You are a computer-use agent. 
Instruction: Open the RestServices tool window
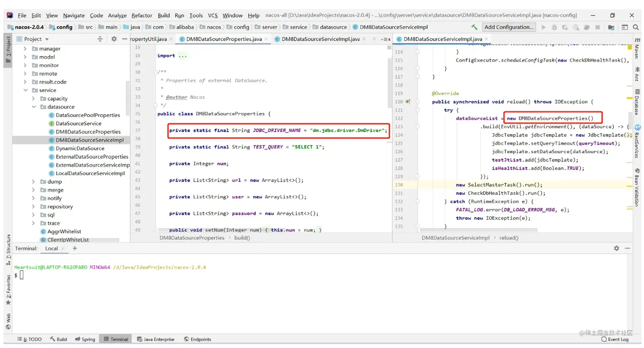tap(637, 142)
